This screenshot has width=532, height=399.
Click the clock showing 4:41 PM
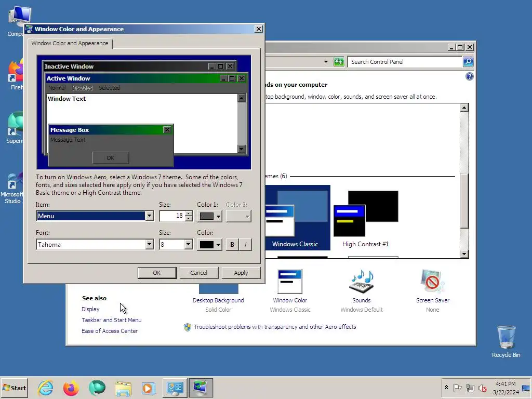(x=506, y=384)
